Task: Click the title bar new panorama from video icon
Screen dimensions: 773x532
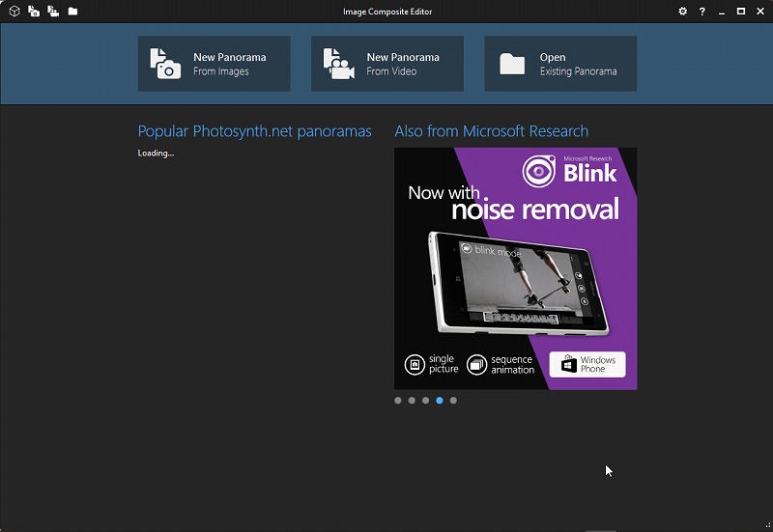Action: pyautogui.click(x=53, y=12)
